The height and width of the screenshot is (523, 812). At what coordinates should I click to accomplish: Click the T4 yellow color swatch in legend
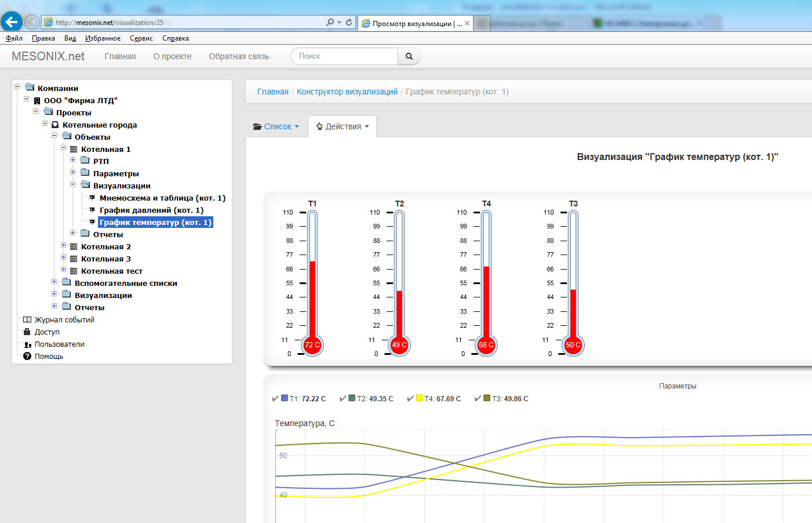(x=420, y=398)
